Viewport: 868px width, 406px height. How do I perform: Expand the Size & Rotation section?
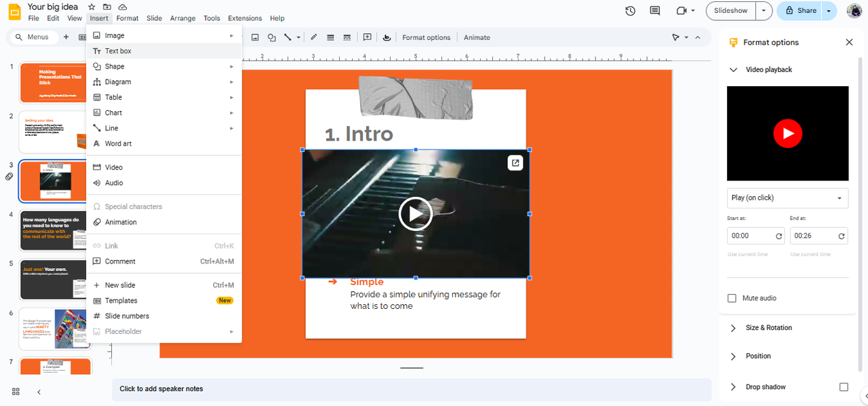point(768,328)
